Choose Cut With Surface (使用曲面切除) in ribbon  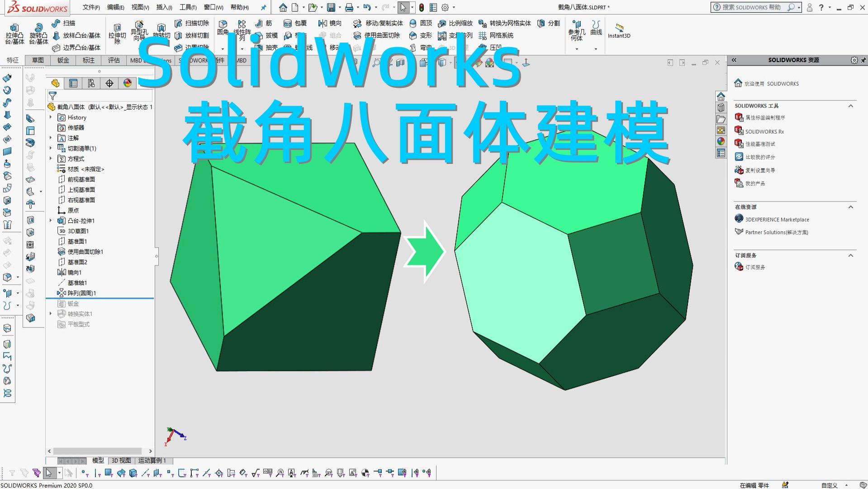(x=377, y=35)
